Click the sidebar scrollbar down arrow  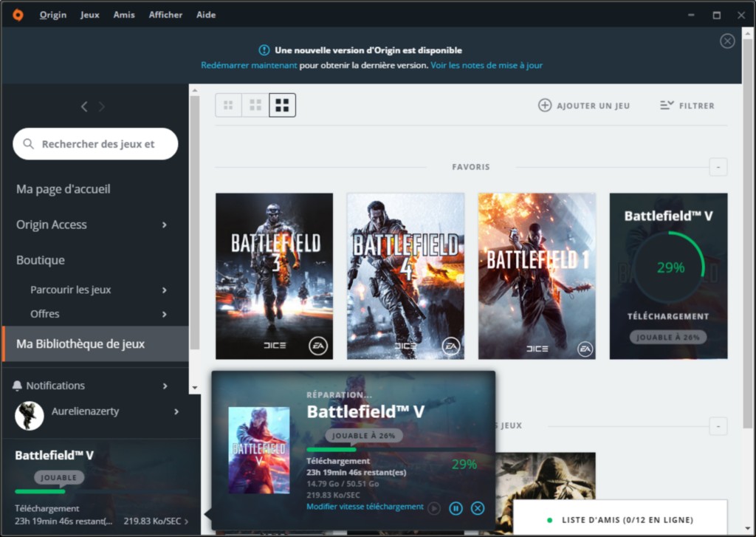(195, 388)
